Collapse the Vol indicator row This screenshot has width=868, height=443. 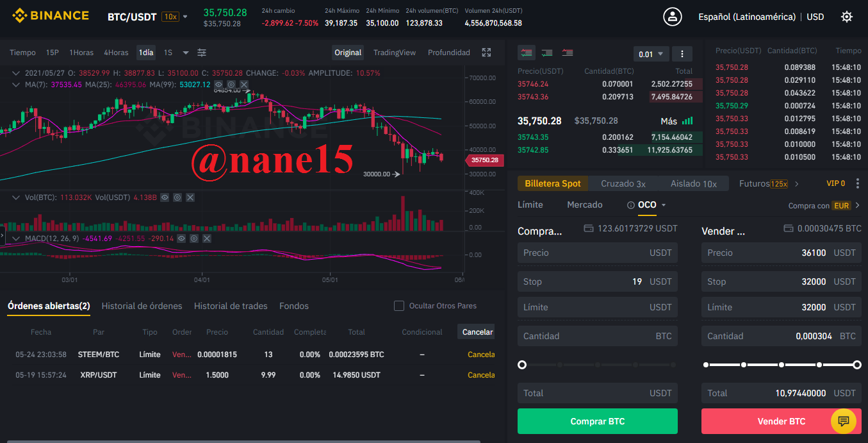pos(16,197)
